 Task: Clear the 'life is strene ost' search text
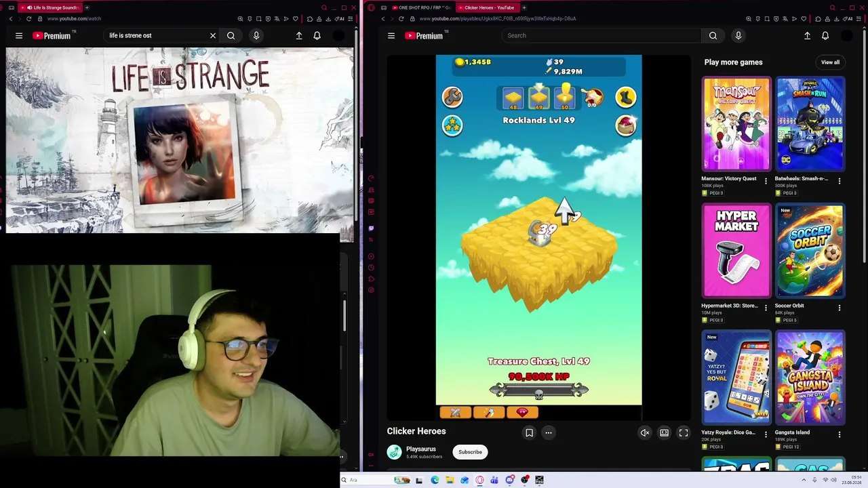click(213, 35)
